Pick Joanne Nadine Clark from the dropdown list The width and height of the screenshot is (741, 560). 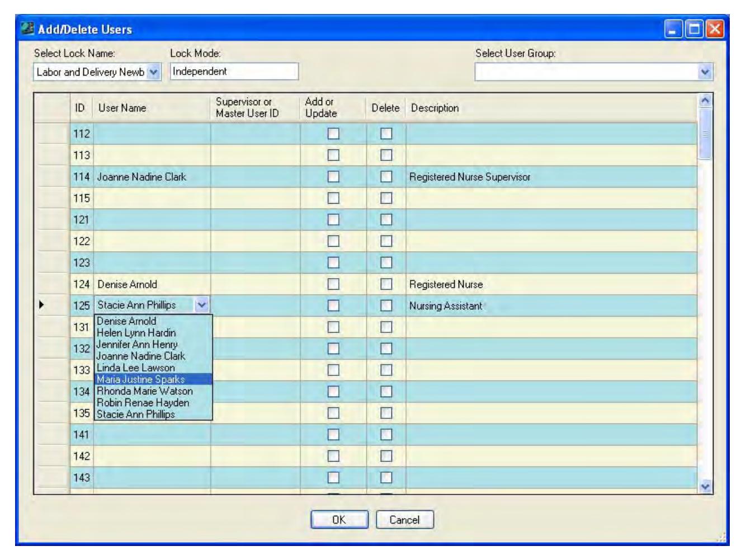click(x=153, y=356)
